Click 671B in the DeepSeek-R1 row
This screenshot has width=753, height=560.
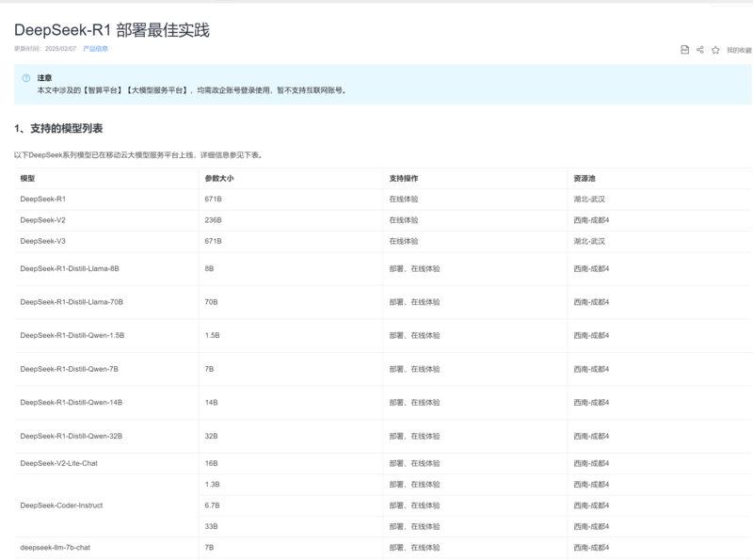(x=214, y=199)
